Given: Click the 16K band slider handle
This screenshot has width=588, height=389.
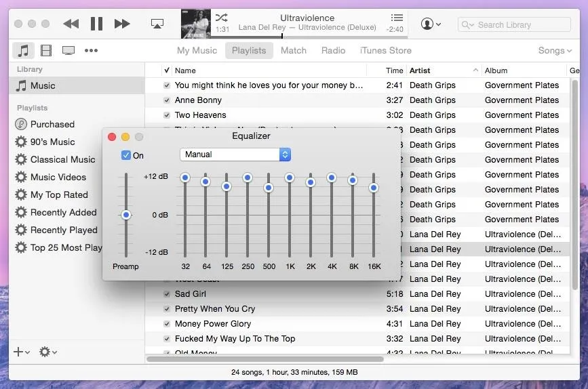Looking at the screenshot, I should point(374,188).
